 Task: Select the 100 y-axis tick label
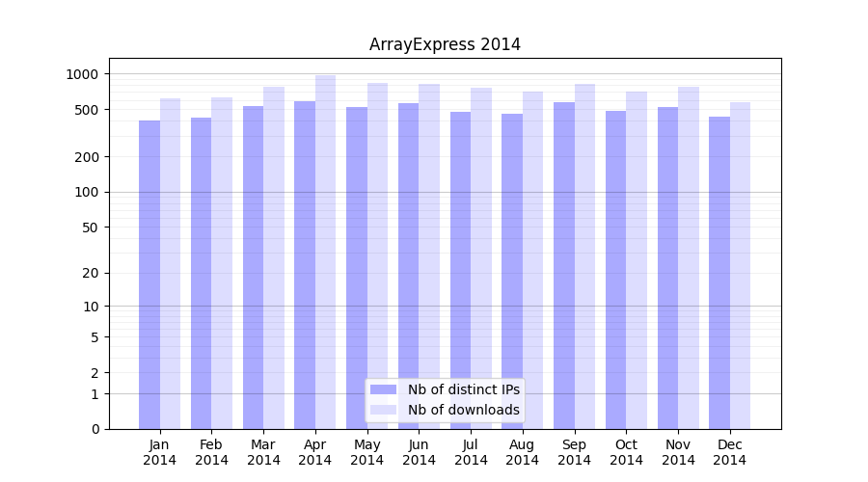pyautogui.click(x=86, y=192)
